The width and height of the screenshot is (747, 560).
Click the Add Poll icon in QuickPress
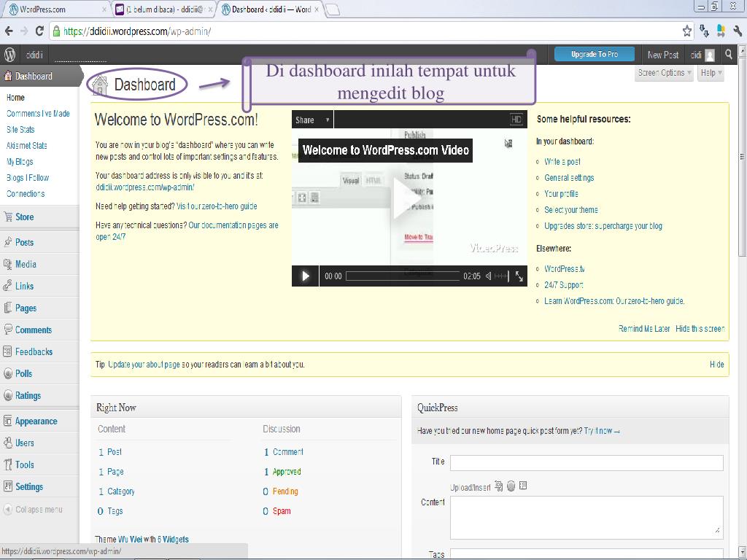(511, 486)
